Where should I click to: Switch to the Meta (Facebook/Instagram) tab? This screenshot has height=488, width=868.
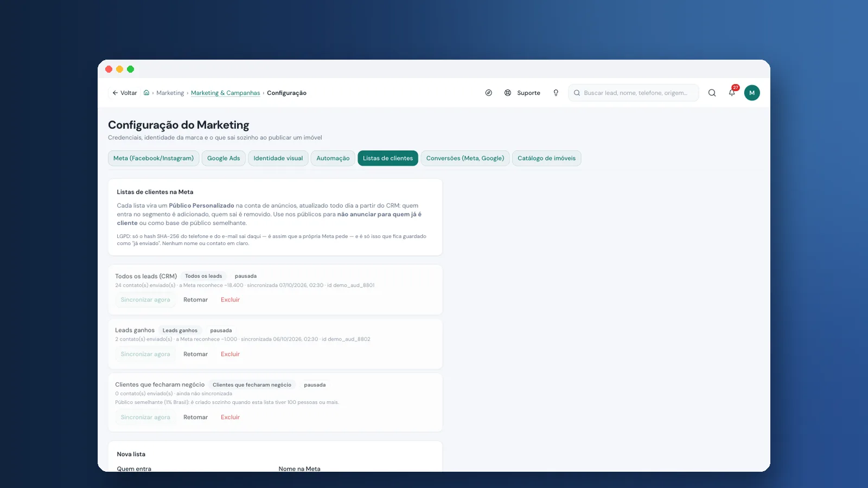pyautogui.click(x=154, y=158)
